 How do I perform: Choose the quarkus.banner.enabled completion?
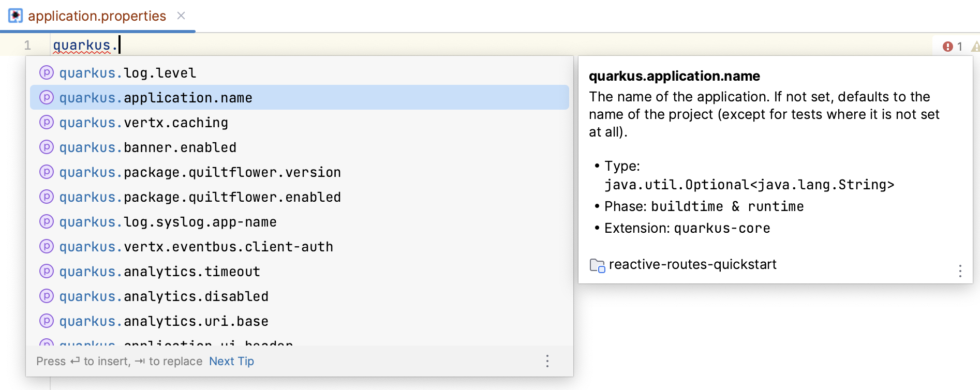pos(300,147)
